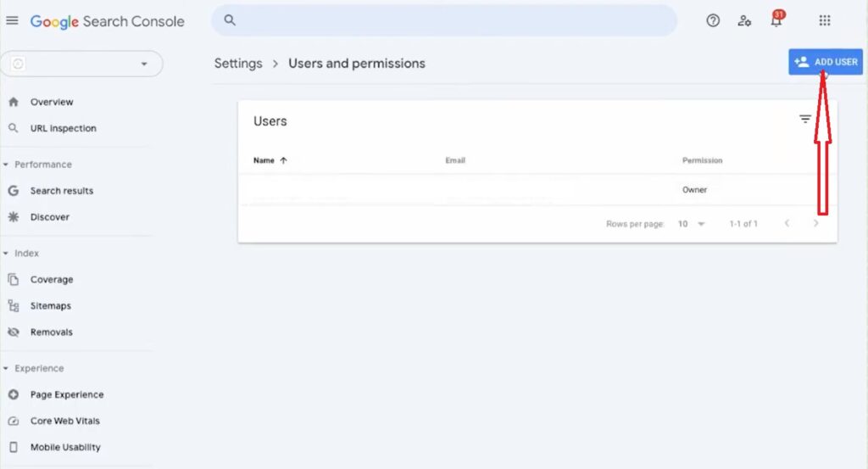Click the search magnifier icon
The height and width of the screenshot is (469, 868).
tap(229, 20)
